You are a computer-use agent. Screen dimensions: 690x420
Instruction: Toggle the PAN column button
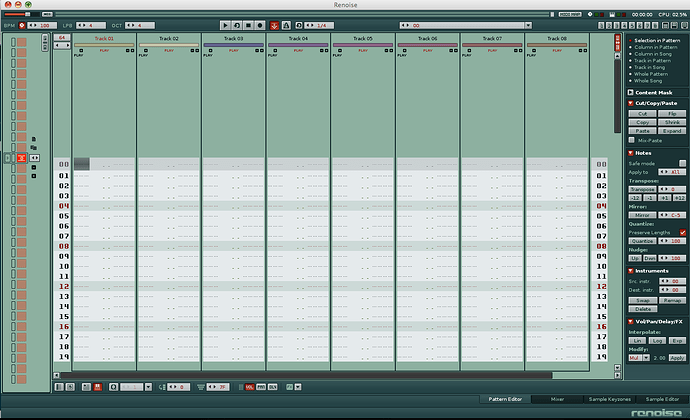pos(261,387)
